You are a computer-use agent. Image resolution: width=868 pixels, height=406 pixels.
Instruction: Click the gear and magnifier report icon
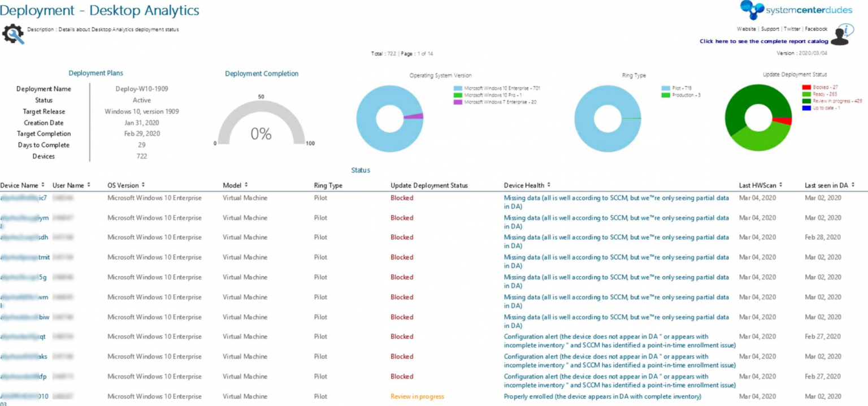pyautogui.click(x=12, y=33)
